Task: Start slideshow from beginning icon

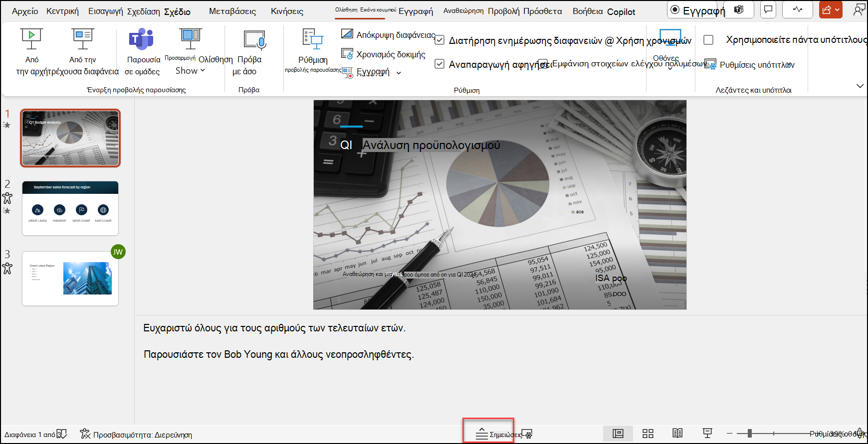Action: (x=31, y=39)
